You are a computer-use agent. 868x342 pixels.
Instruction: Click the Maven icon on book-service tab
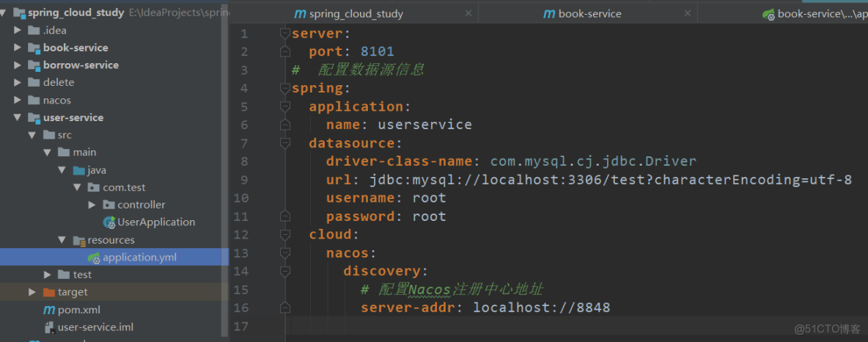click(549, 14)
